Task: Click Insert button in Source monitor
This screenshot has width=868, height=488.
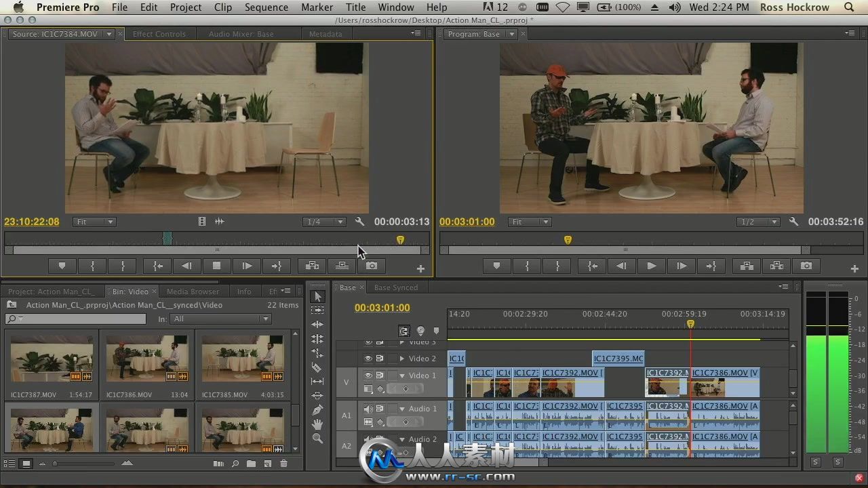Action: 313,266
